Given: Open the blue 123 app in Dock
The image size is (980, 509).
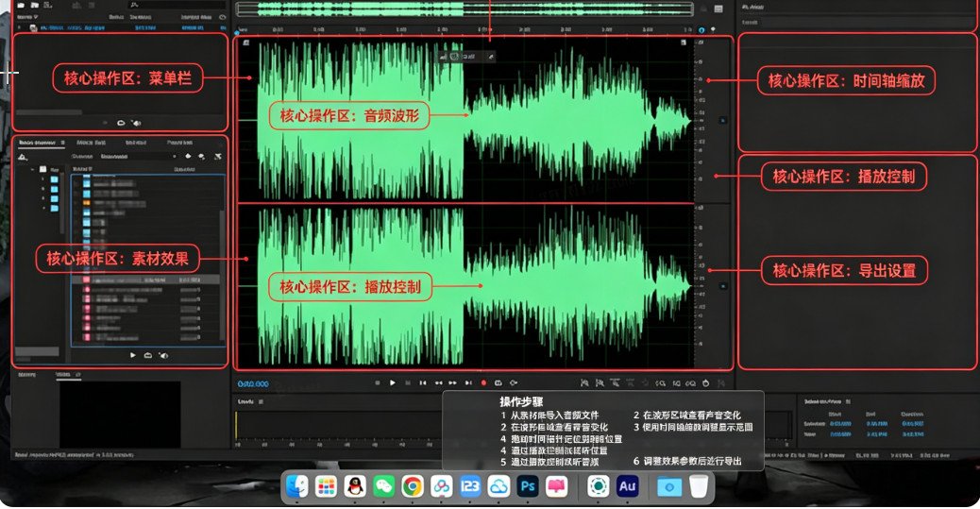Looking at the screenshot, I should pos(470,485).
